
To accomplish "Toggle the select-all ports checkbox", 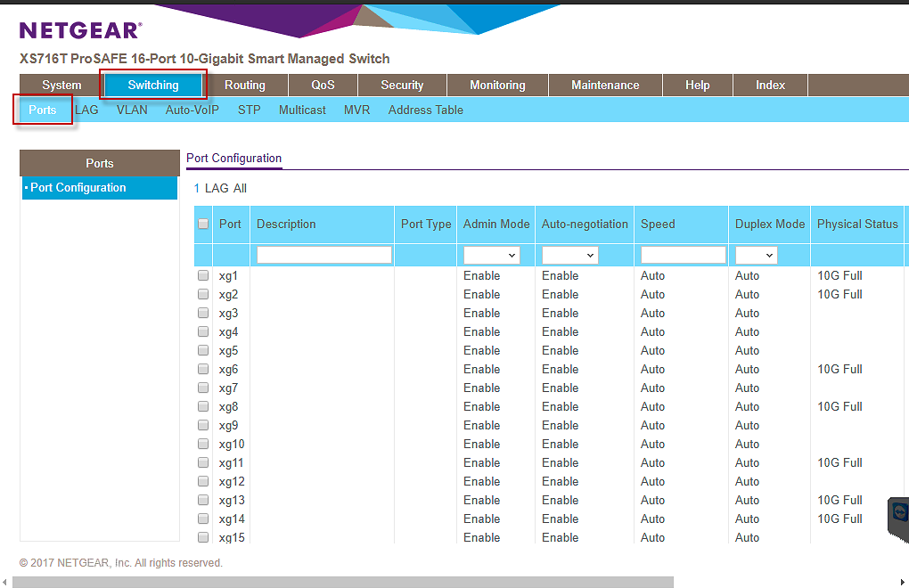I will click(x=203, y=224).
